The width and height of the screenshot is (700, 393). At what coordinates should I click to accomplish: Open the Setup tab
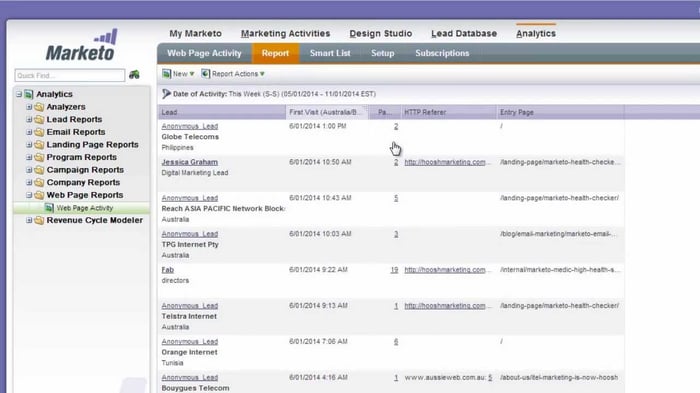(383, 53)
